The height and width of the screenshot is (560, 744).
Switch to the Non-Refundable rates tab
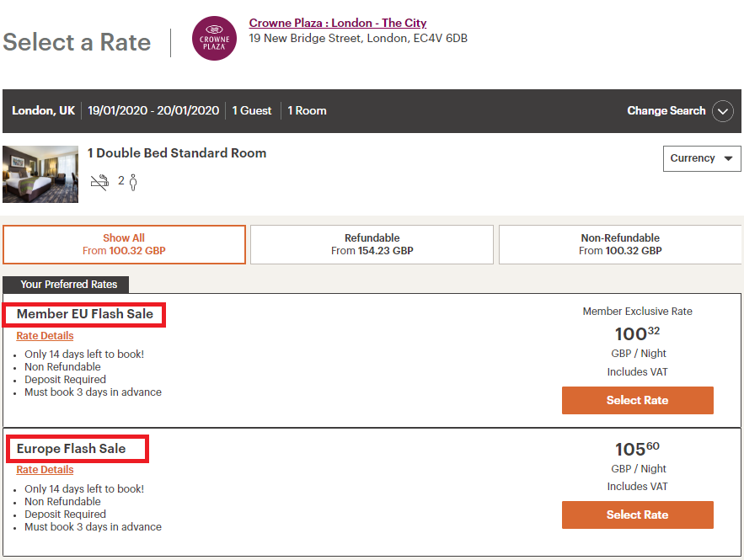(620, 244)
